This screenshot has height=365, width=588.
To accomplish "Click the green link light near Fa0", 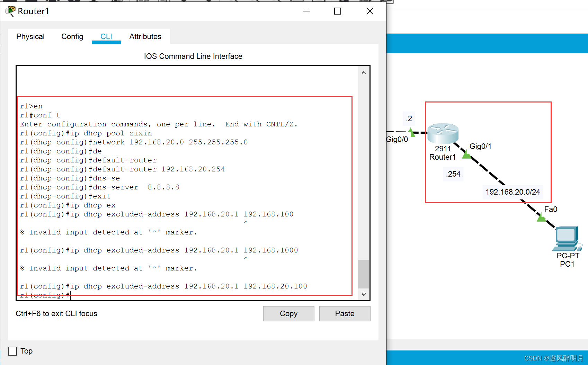I will 541,217.
